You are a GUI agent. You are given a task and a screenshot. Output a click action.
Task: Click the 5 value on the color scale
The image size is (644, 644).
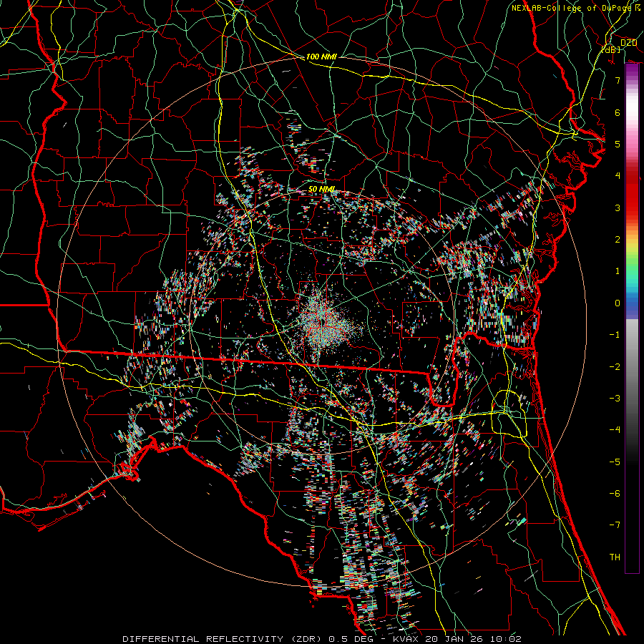(x=618, y=144)
